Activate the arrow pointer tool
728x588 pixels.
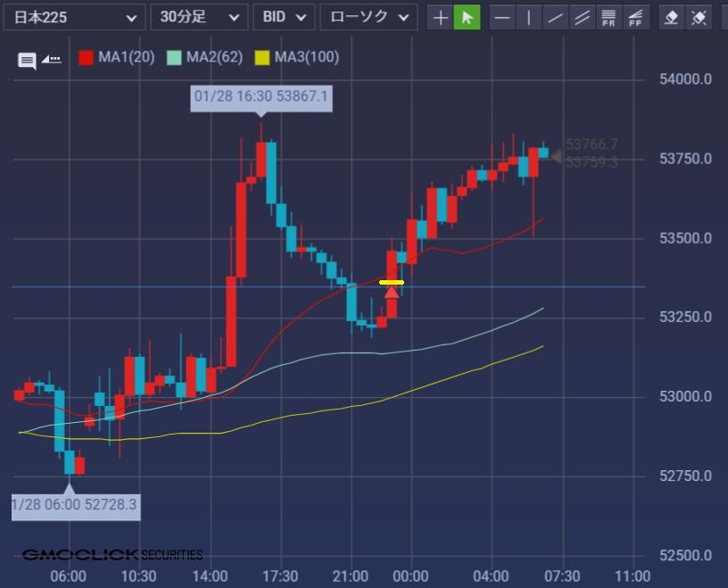(x=467, y=17)
